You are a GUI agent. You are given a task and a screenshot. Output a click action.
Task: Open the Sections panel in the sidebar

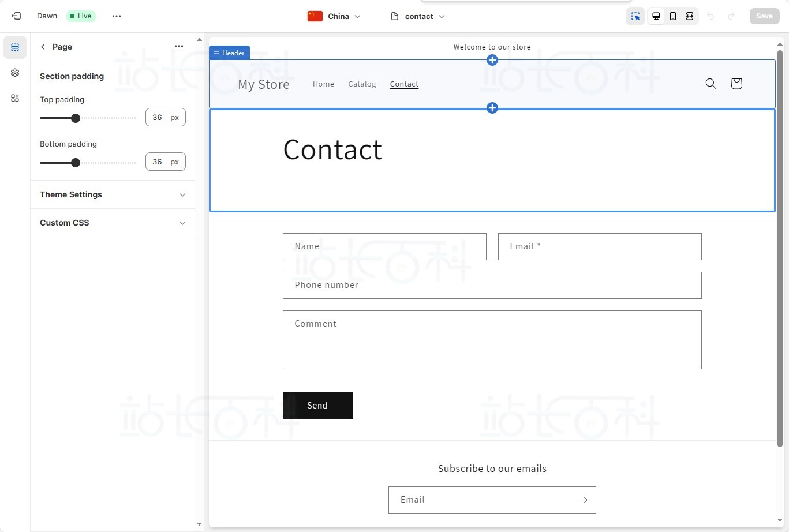[15, 47]
